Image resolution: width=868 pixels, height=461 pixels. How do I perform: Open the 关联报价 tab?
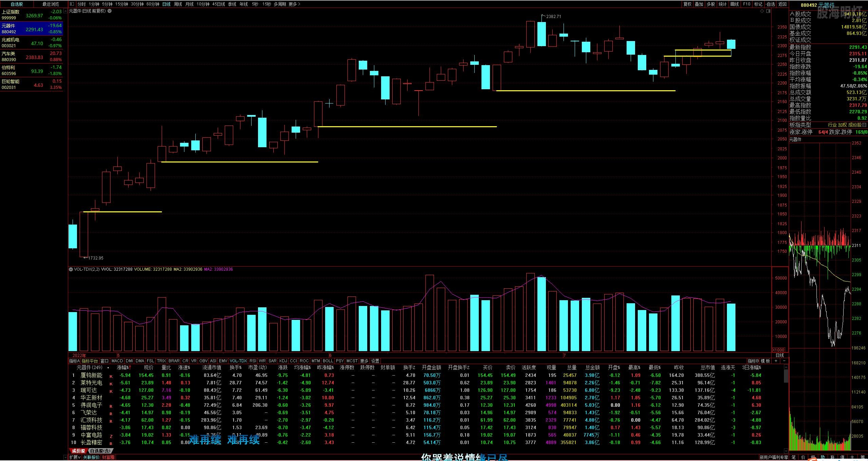point(92,457)
